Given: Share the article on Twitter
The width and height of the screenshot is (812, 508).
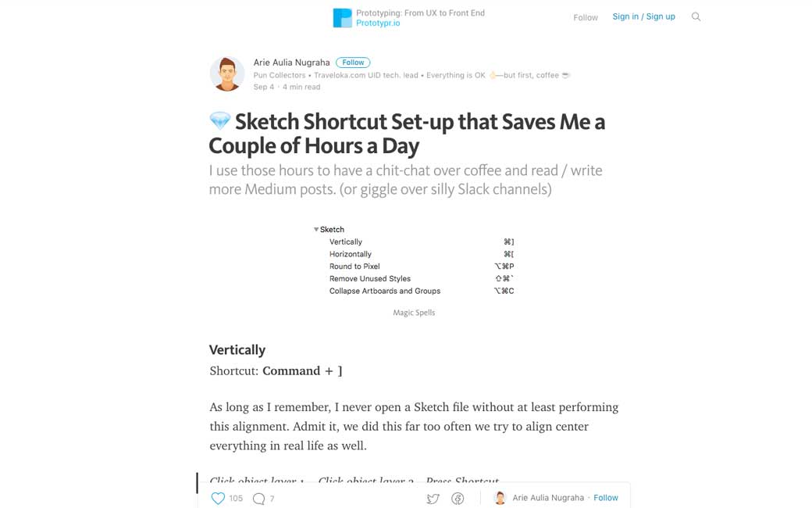Looking at the screenshot, I should [x=433, y=498].
